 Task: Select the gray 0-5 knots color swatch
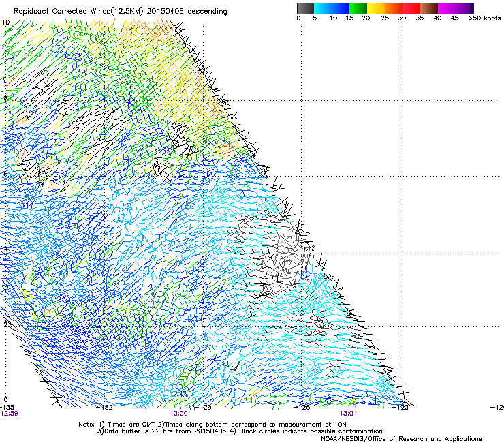(x=305, y=8)
